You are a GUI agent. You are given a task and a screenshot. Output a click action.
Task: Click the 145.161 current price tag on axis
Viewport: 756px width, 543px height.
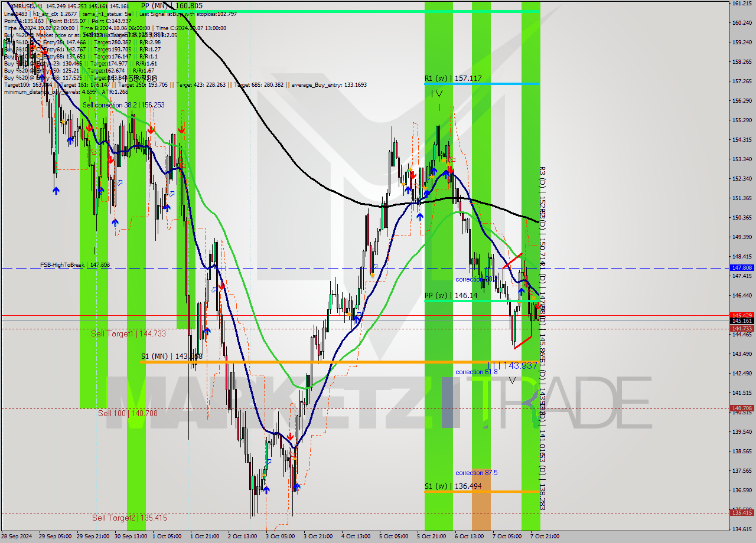point(742,321)
